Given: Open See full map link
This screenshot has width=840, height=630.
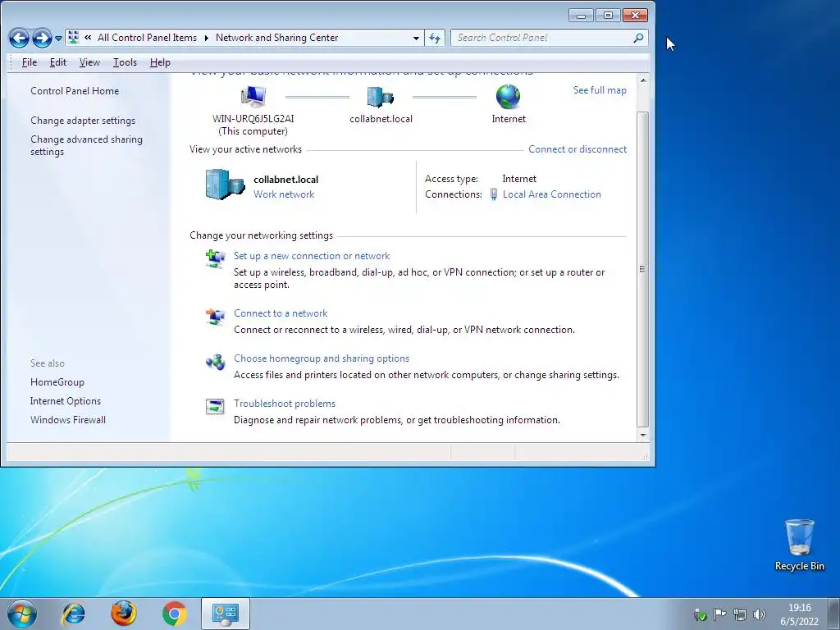Looking at the screenshot, I should tap(600, 90).
